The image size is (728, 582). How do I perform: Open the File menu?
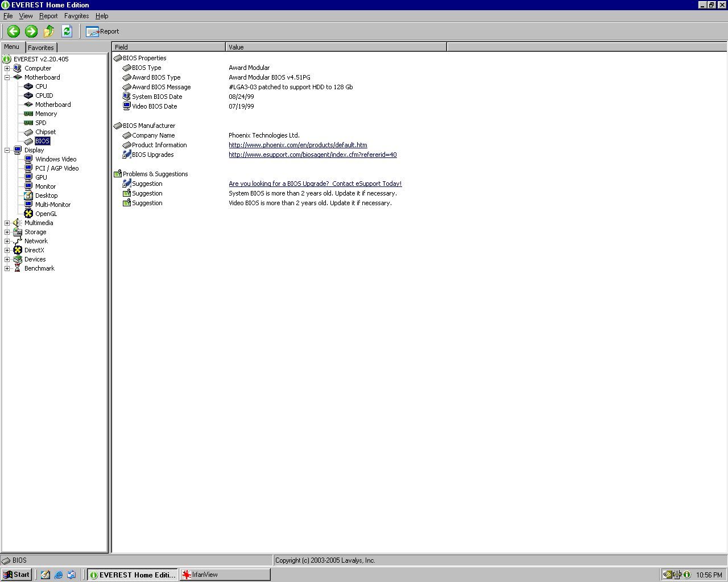[x=8, y=16]
